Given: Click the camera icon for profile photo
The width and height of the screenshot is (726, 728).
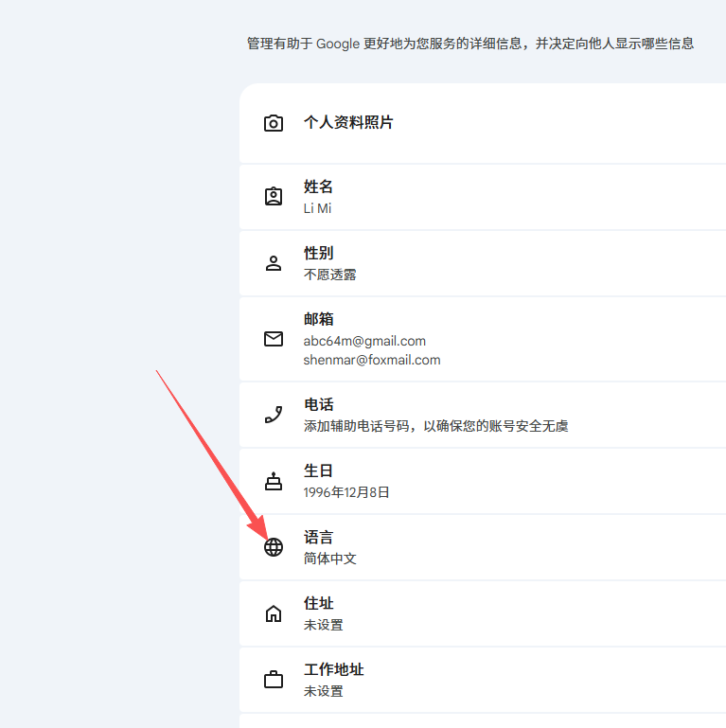Looking at the screenshot, I should point(274,123).
